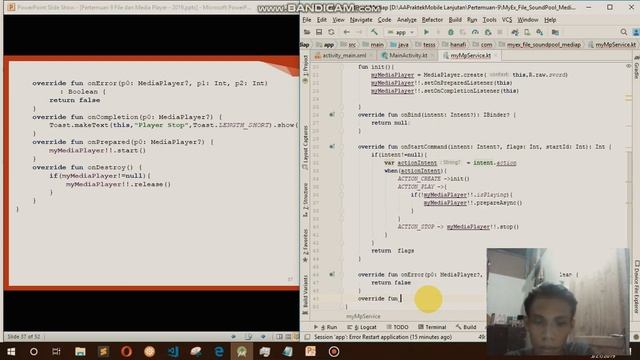Screen dimensions: 640x360
Task: Open the Opera browser taskbar icon
Action: click(x=126, y=351)
